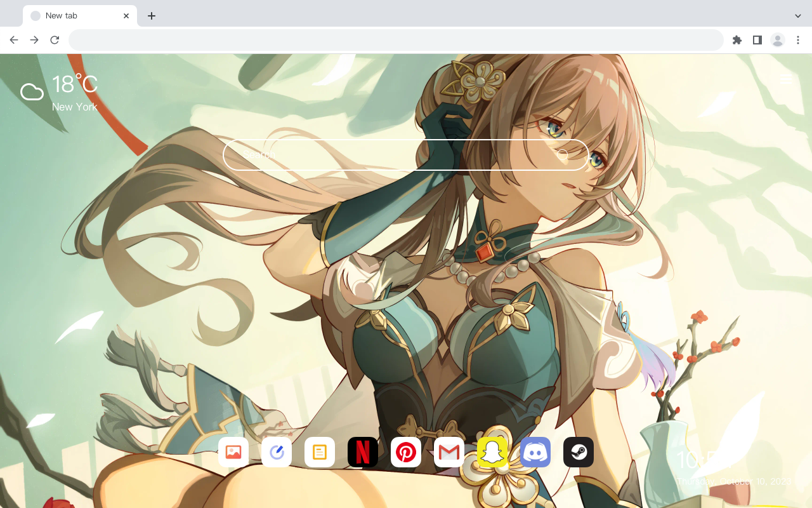
Task: Open the Snapchat shortcut
Action: (x=492, y=452)
